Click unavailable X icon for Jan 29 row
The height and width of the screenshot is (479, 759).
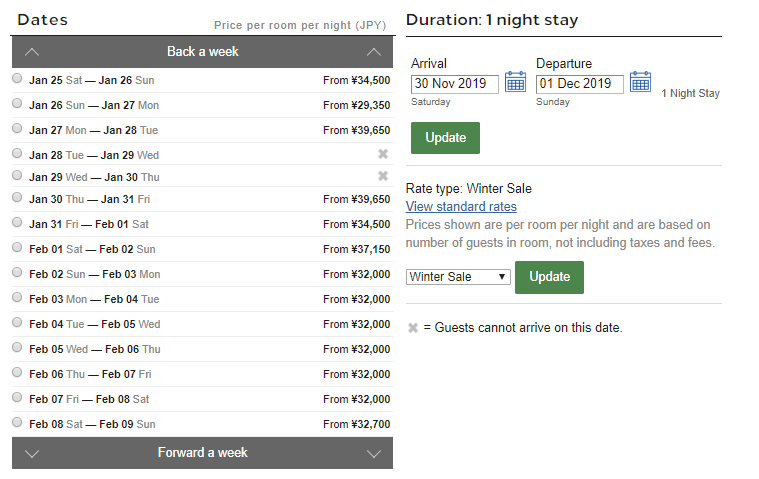click(x=383, y=176)
